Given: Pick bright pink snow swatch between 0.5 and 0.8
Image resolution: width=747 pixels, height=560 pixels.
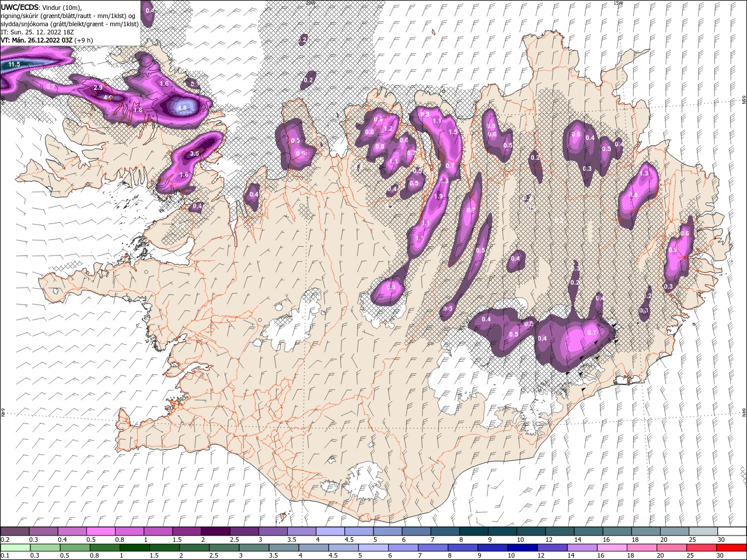Looking at the screenshot, I should coord(101,531).
